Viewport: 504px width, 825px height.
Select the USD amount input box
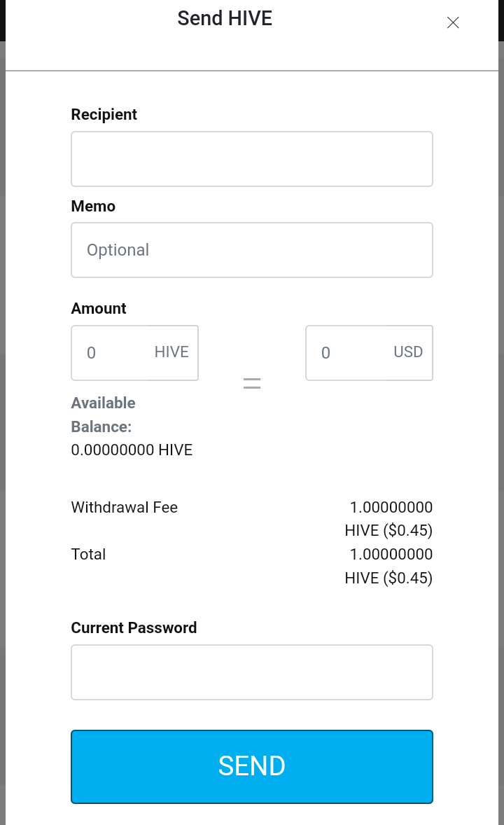370,352
